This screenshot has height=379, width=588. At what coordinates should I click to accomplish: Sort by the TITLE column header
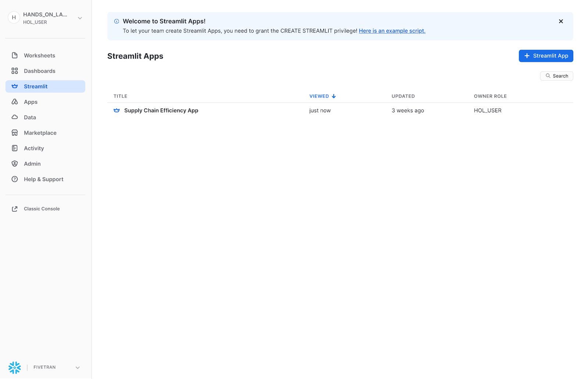(120, 96)
